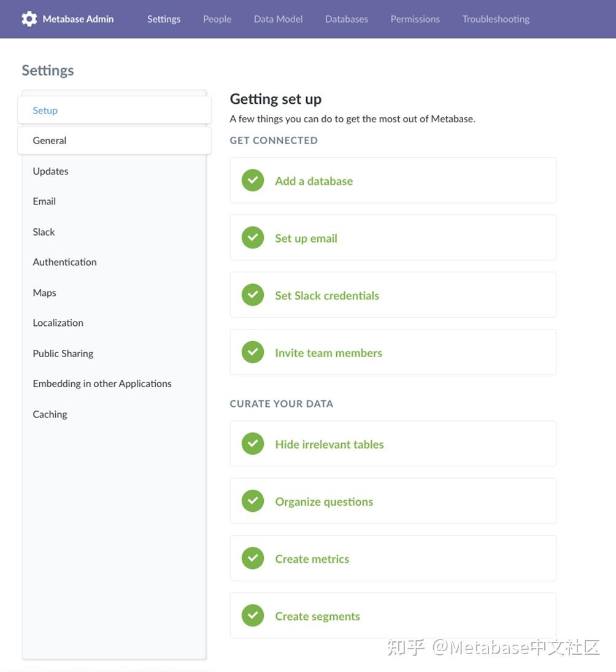Click the Metabase Admin gear icon
This screenshot has width=616, height=672.
29,19
